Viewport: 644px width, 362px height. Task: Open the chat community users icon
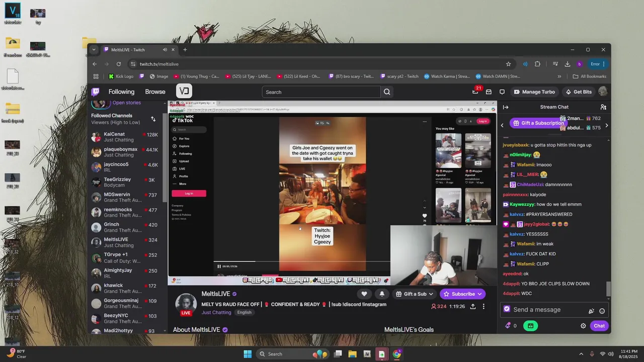[603, 107]
